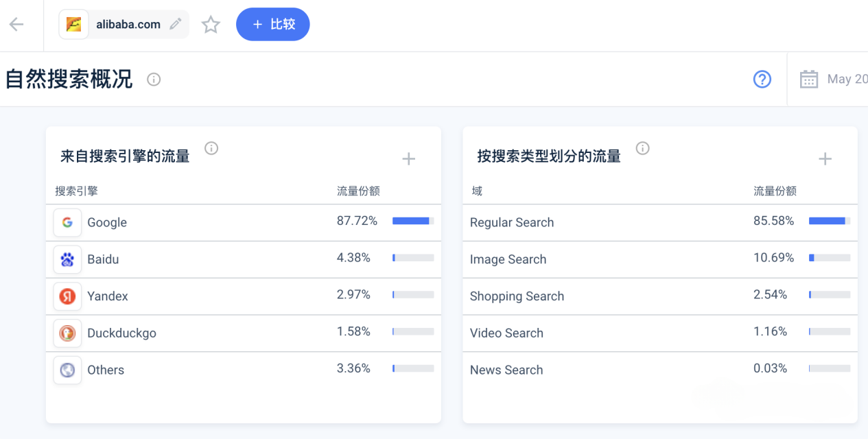Open info tooltip next to 自然搜索概况
Image resolution: width=868 pixels, height=439 pixels.
[x=154, y=80]
